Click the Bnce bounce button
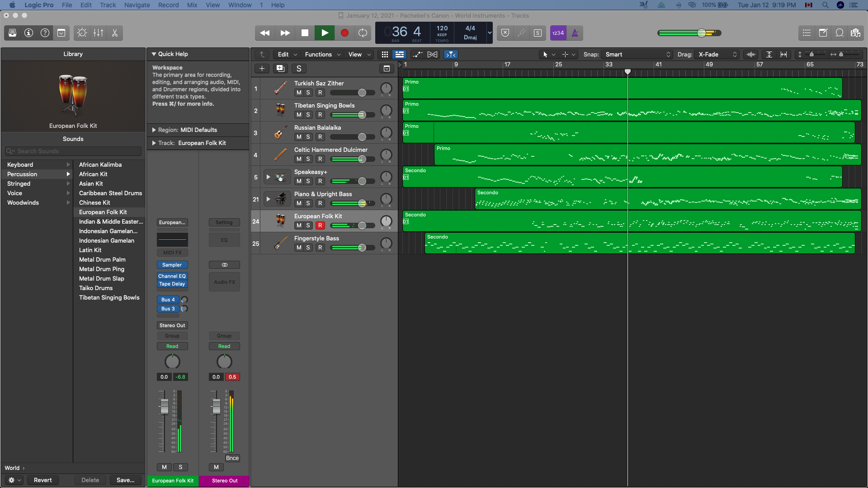Screen dimensions: 868x488 (x=232, y=458)
